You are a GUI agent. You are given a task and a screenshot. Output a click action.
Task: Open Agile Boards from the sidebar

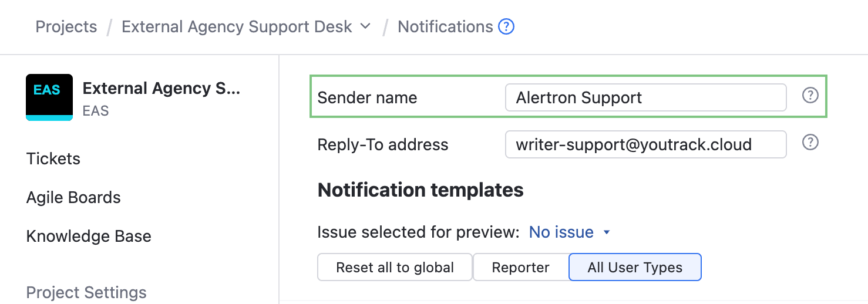(73, 197)
